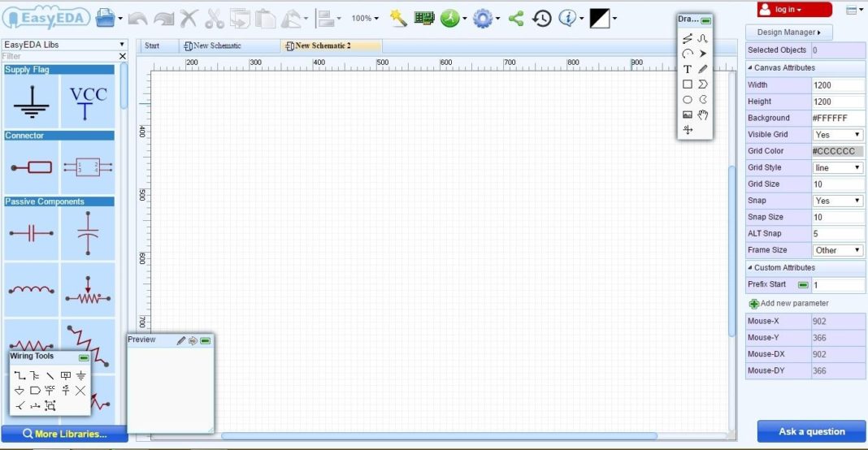868x450 pixels.
Task: Click the share icon in top toolbar
Action: pos(515,18)
